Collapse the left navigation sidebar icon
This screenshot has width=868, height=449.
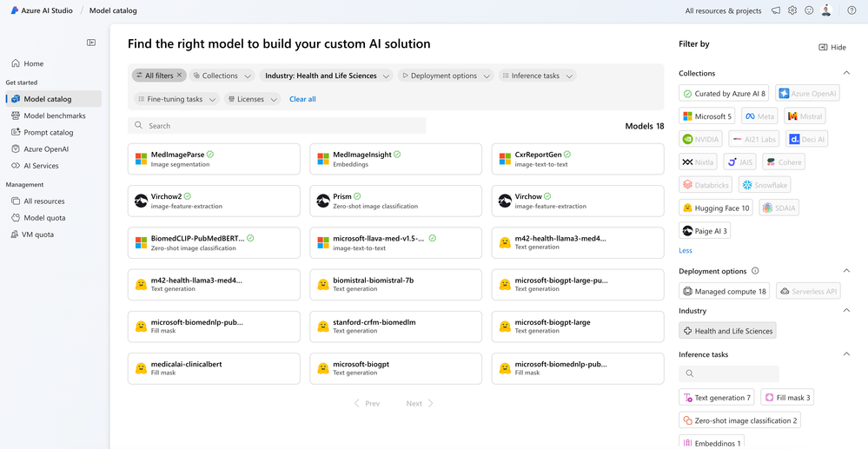pos(91,43)
